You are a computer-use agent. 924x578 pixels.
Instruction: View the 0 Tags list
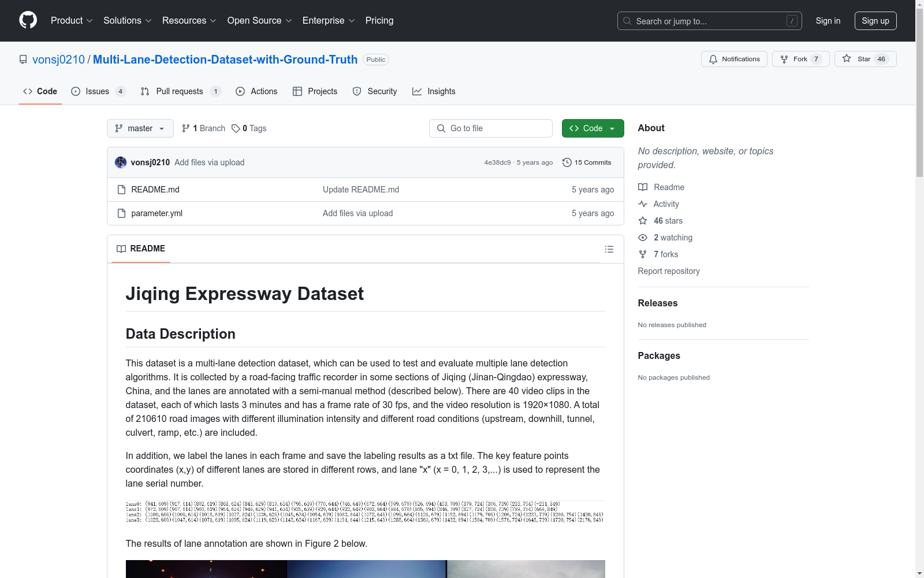pos(249,128)
